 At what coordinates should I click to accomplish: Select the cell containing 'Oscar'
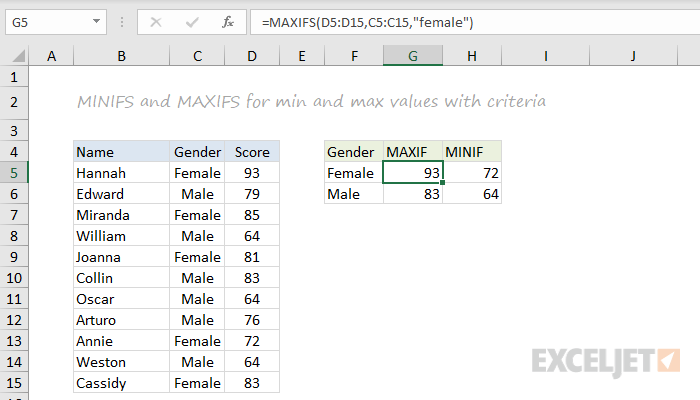121,299
